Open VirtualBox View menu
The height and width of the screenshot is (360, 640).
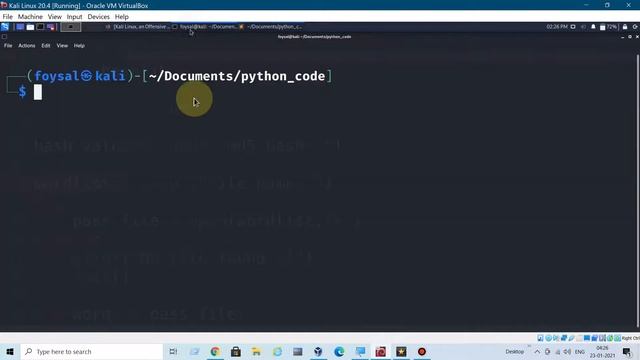coord(55,17)
